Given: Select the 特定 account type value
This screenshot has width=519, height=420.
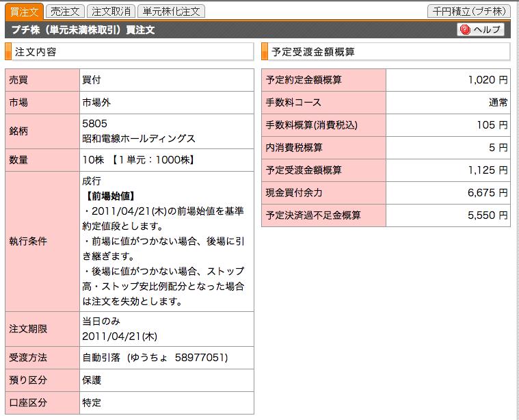Looking at the screenshot, I should [x=92, y=402].
